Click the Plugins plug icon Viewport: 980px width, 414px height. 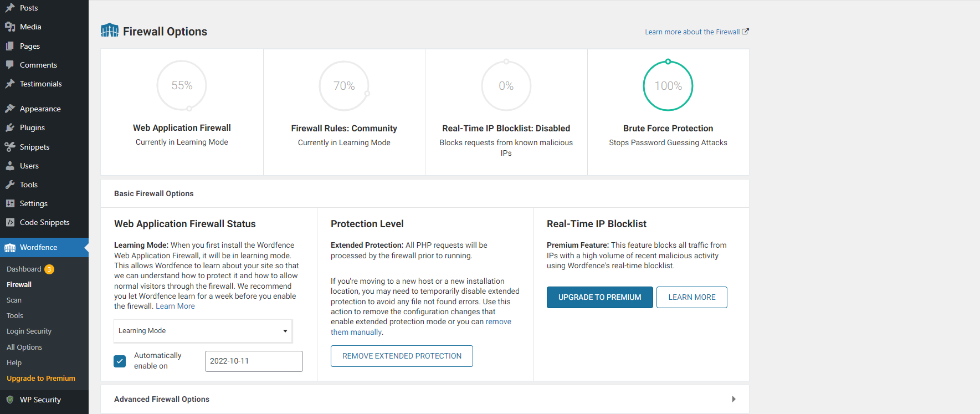tap(10, 127)
